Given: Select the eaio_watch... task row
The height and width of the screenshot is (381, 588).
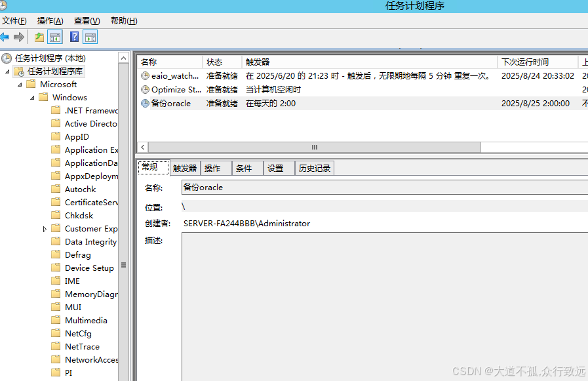Looking at the screenshot, I should [363, 76].
